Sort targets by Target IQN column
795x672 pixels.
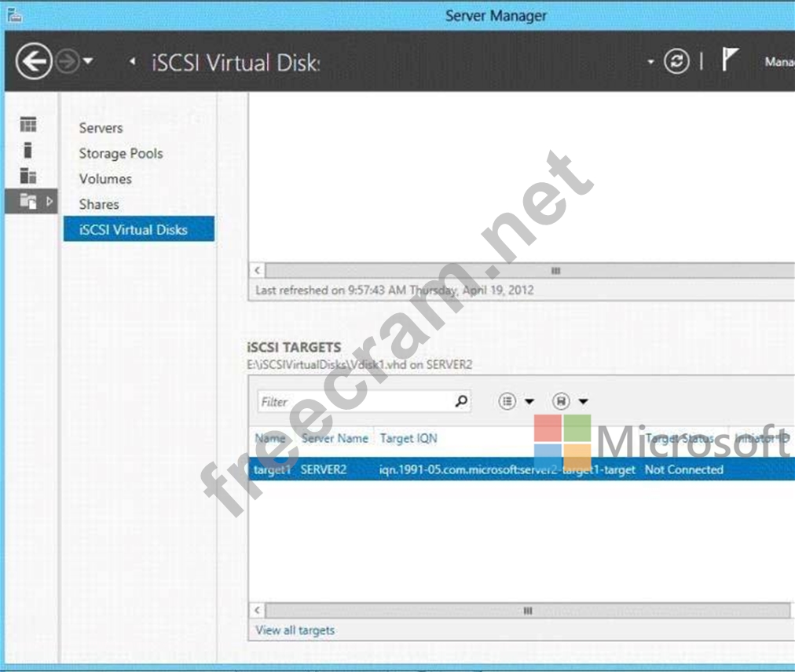[408, 438]
